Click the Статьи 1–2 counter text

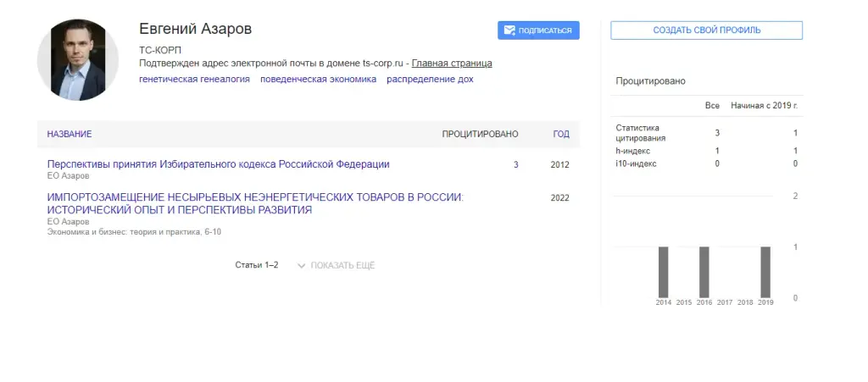(256, 265)
